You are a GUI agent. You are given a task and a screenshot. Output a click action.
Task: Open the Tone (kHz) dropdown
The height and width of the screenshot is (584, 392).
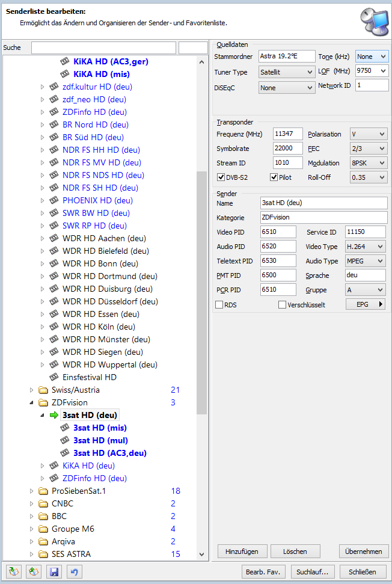click(x=372, y=57)
